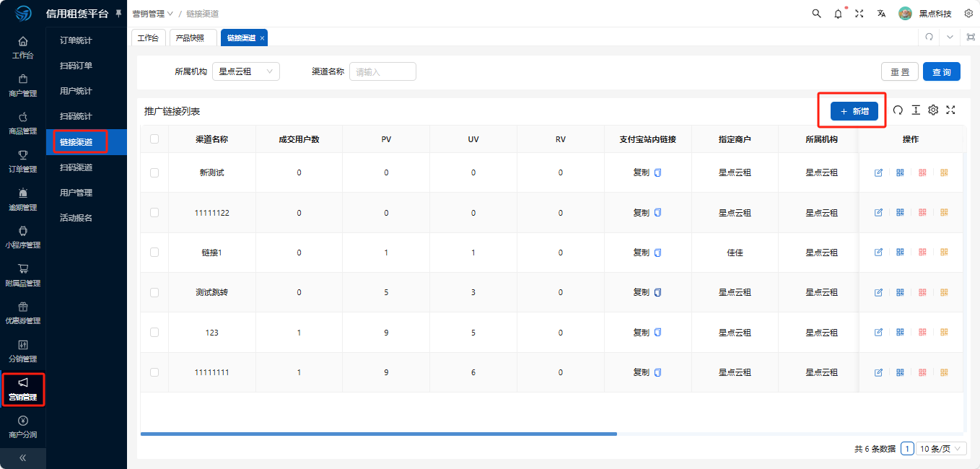Image resolution: width=980 pixels, height=469 pixels.
Task: Tick the checkbox for 新测试 row
Action: pos(154,172)
